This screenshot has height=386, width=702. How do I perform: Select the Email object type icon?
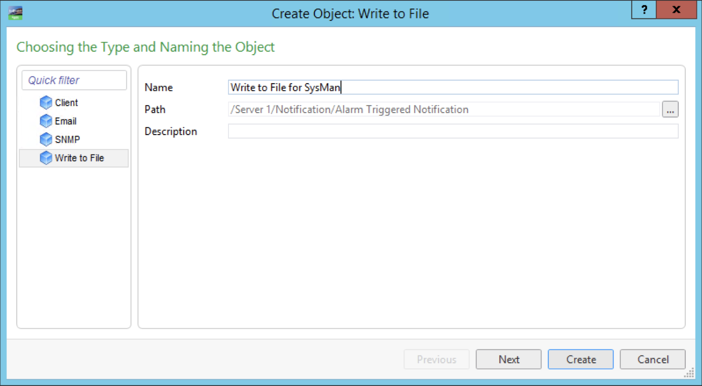[x=46, y=121]
